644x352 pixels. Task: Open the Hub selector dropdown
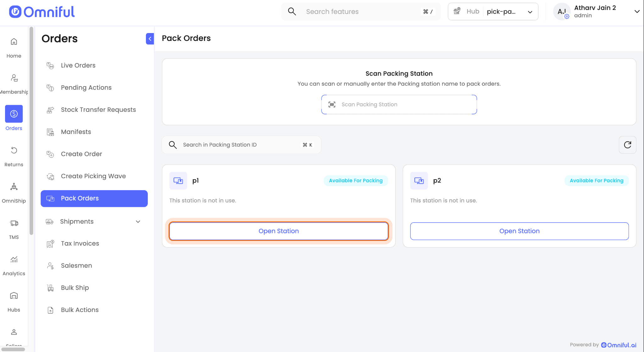(493, 12)
